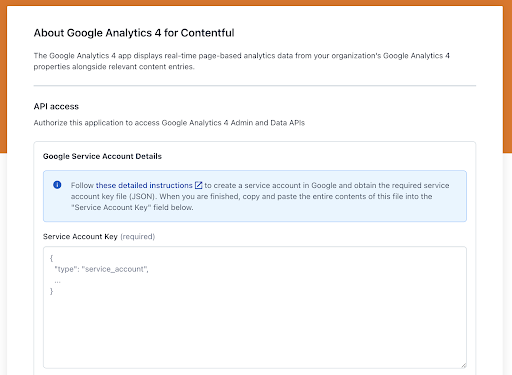512x375 pixels.
Task: Click the paragraph starting 'The Google Analytics 4 app displays'
Action: (x=242, y=61)
